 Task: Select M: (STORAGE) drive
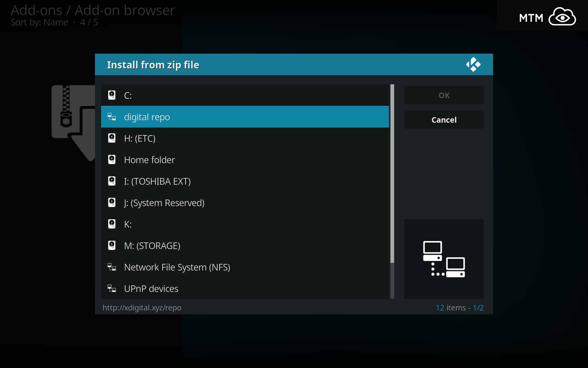[245, 245]
